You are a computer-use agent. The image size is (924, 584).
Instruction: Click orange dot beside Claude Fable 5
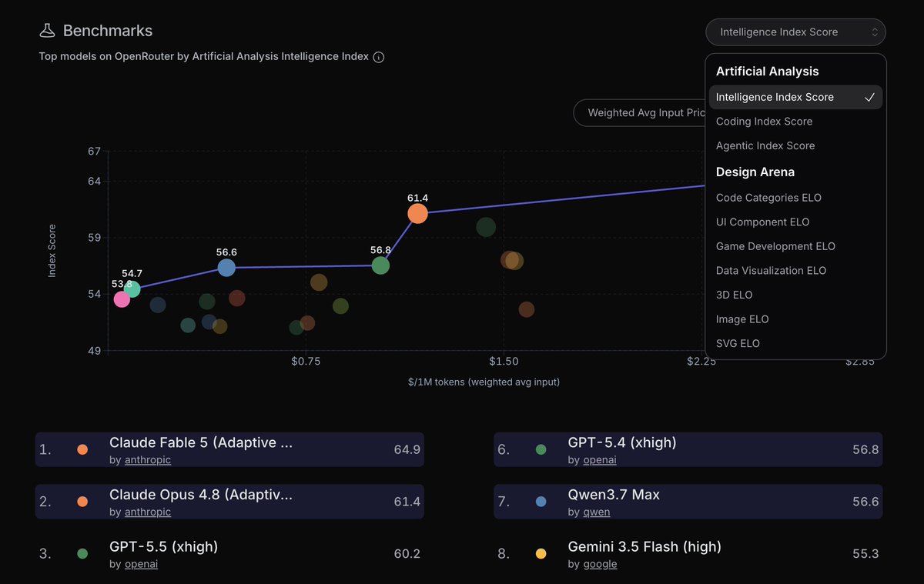(x=82, y=449)
